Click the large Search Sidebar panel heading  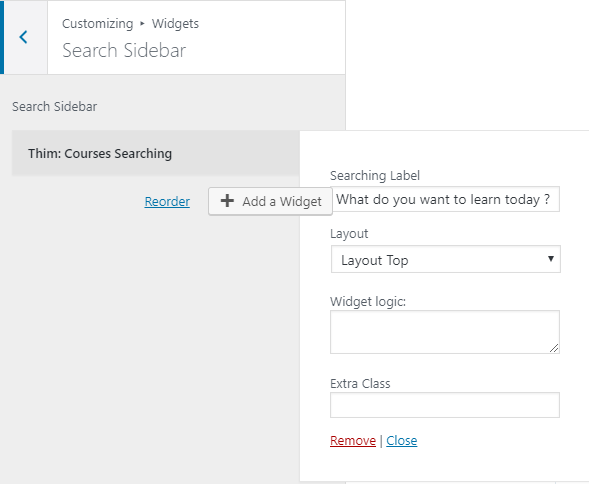click(x=124, y=50)
